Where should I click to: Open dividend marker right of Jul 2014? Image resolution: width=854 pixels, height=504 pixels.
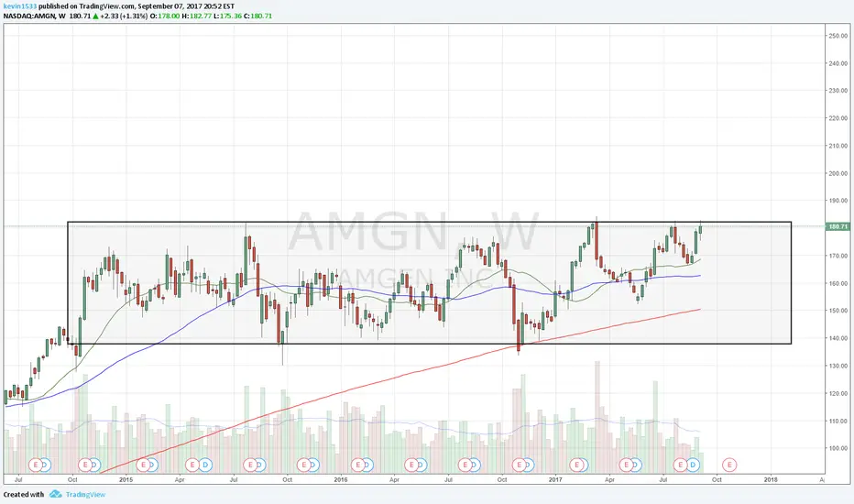pos(45,465)
